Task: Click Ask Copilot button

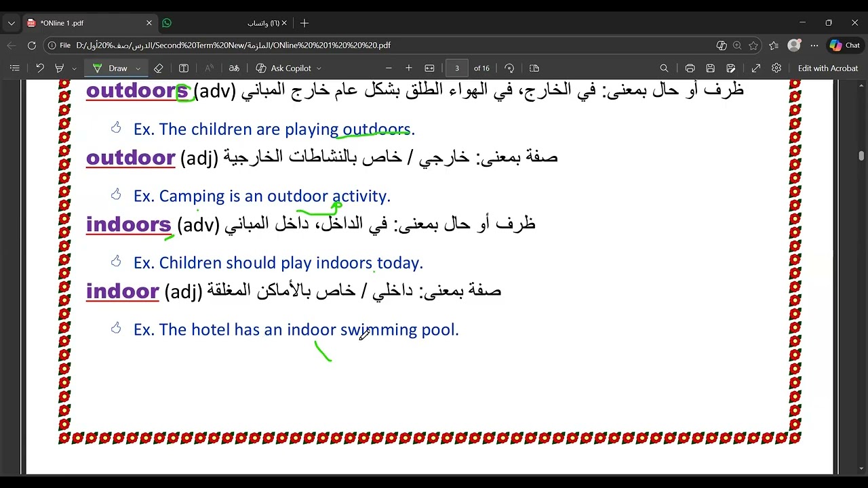Action: (x=283, y=68)
